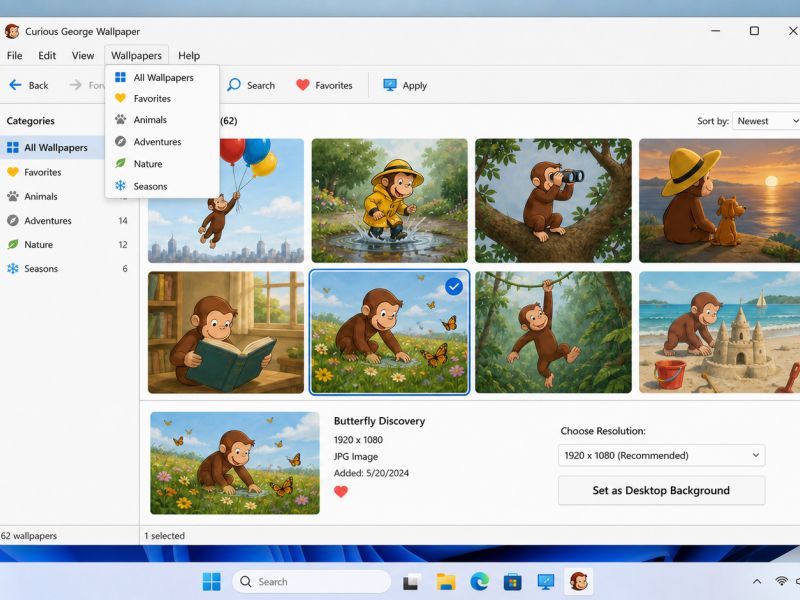Open the View menu

pos(83,55)
